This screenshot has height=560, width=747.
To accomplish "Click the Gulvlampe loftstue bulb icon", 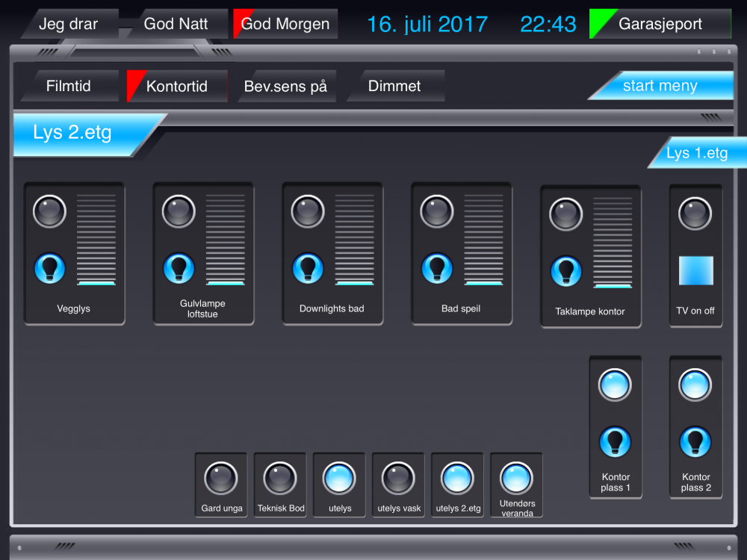I will point(179,268).
